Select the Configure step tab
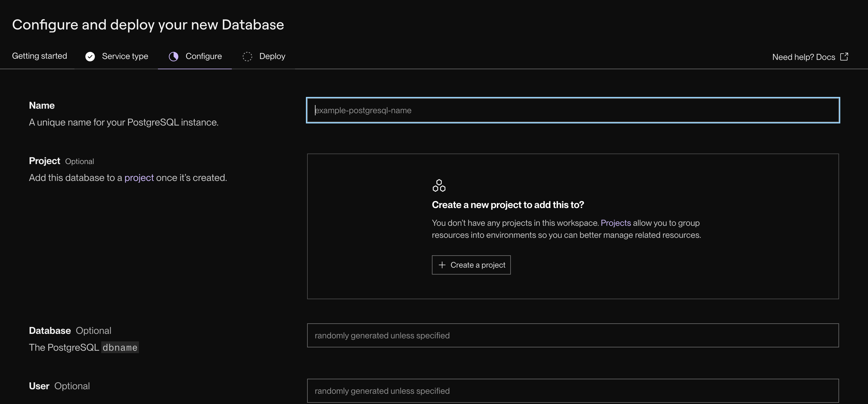The image size is (868, 404). 195,56
